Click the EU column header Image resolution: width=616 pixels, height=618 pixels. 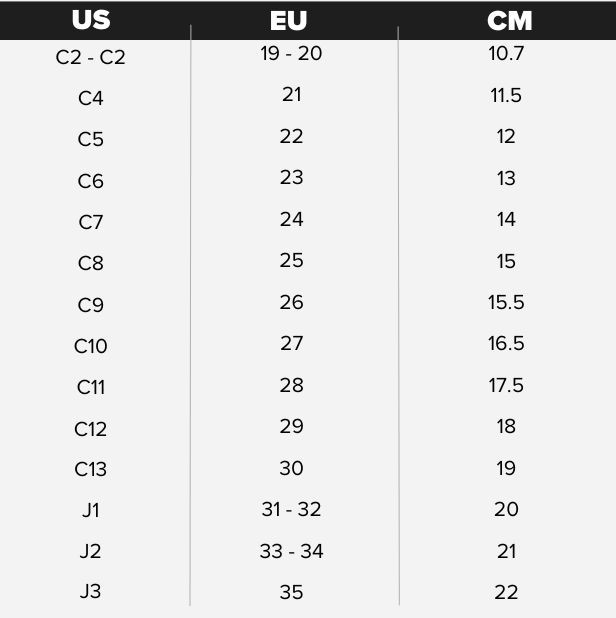288,20
